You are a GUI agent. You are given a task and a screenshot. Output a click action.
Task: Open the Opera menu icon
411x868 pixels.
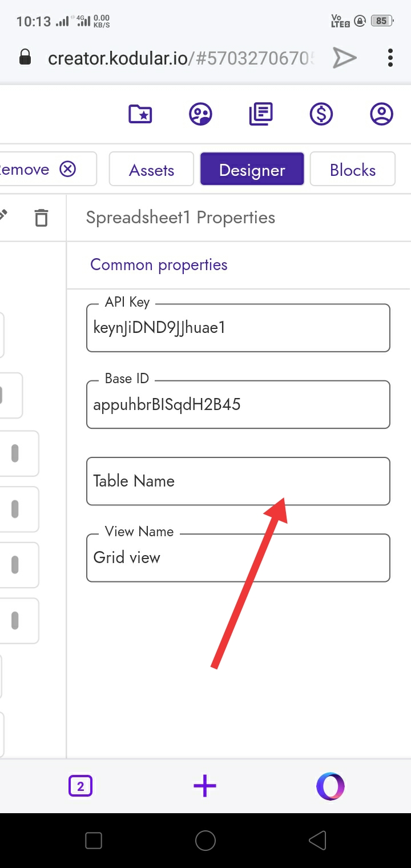pyautogui.click(x=331, y=786)
